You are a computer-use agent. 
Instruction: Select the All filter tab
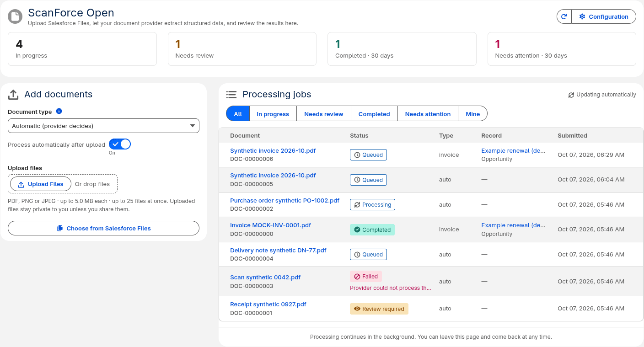point(238,114)
